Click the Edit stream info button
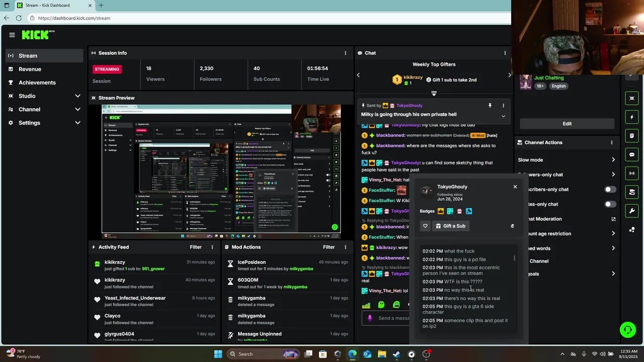This screenshot has height=362, width=644. [567, 124]
